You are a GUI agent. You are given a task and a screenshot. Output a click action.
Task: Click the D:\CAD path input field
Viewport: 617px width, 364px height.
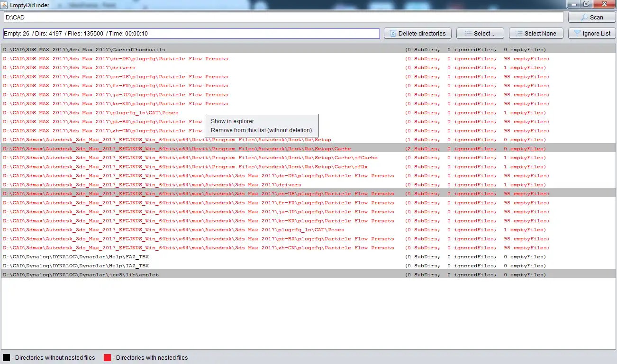pos(283,17)
